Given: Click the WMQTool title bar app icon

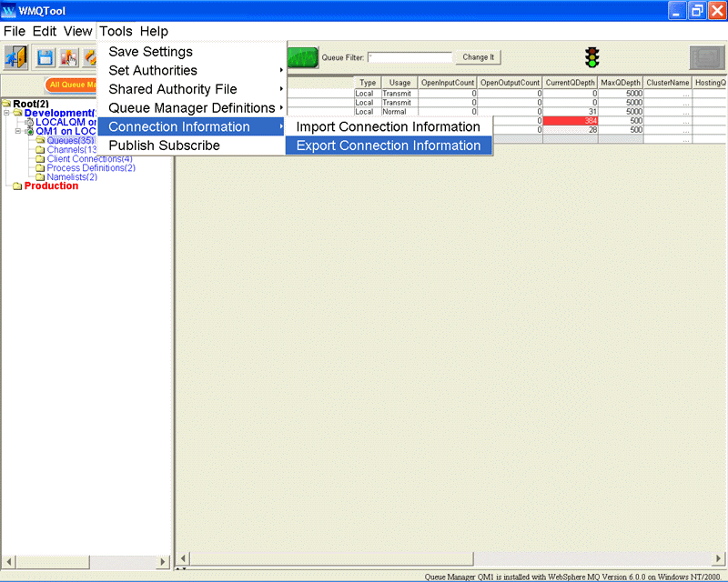Looking at the screenshot, I should coord(9,11).
